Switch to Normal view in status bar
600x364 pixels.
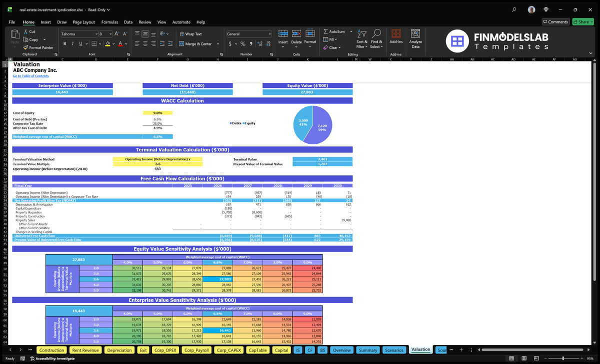tap(511, 359)
